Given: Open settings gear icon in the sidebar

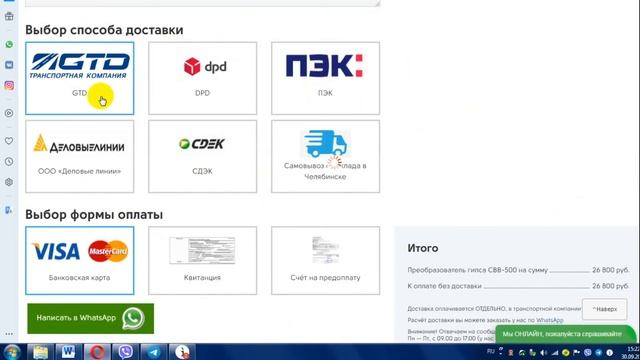Looking at the screenshot, I should 9,182.
